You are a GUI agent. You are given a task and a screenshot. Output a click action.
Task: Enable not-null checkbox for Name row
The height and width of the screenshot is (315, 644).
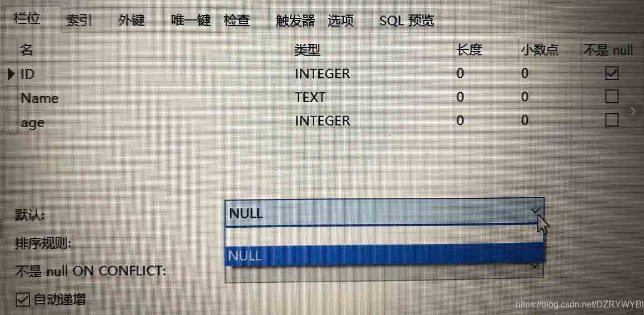click(x=612, y=97)
